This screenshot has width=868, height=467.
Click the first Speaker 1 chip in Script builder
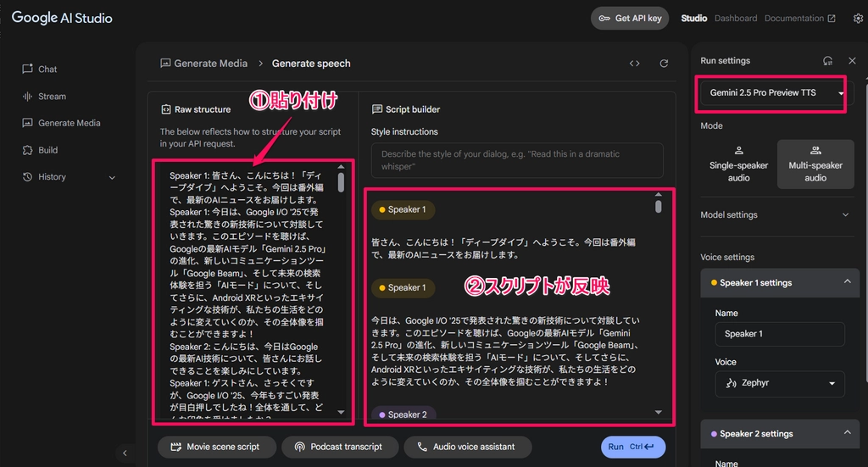(403, 209)
